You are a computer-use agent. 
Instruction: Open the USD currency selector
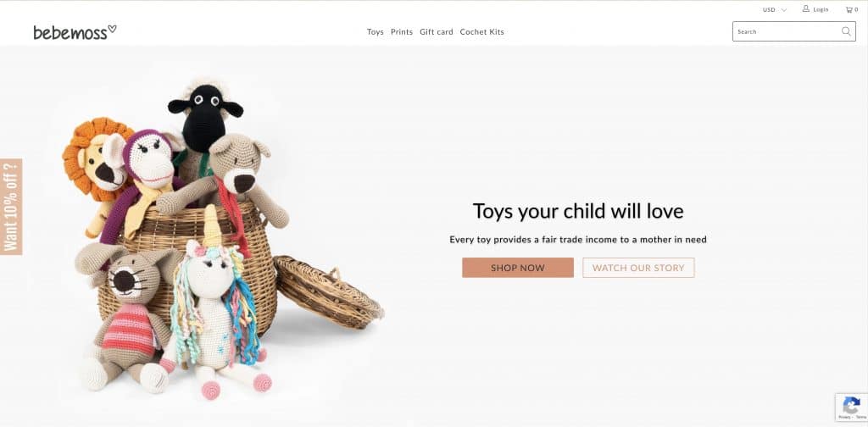coord(775,9)
